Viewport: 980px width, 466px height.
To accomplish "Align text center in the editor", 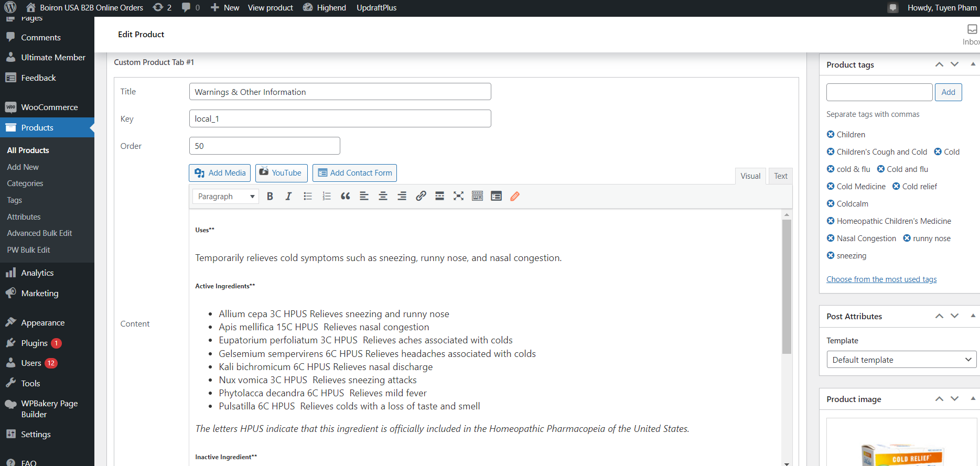I will (x=383, y=196).
